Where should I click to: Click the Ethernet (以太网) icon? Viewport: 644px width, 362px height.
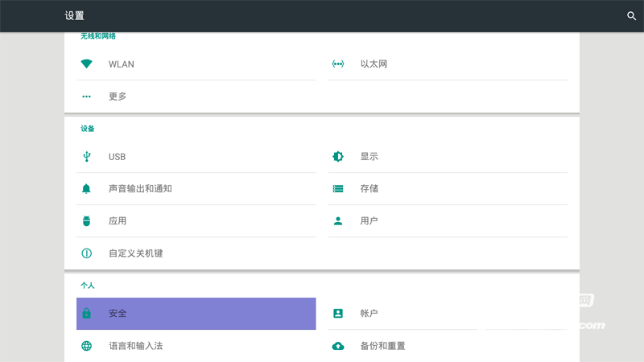[338, 64]
